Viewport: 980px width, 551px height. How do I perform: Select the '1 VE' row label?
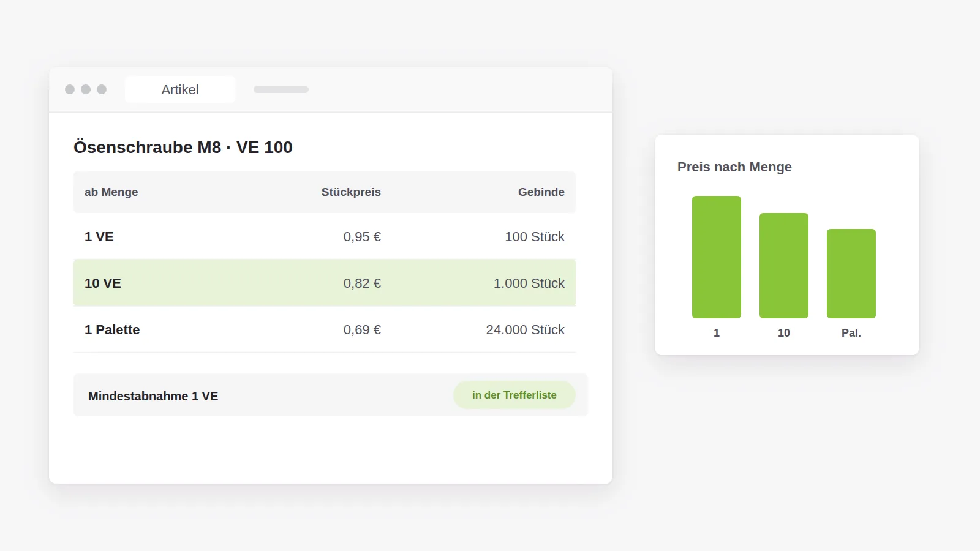click(x=99, y=237)
